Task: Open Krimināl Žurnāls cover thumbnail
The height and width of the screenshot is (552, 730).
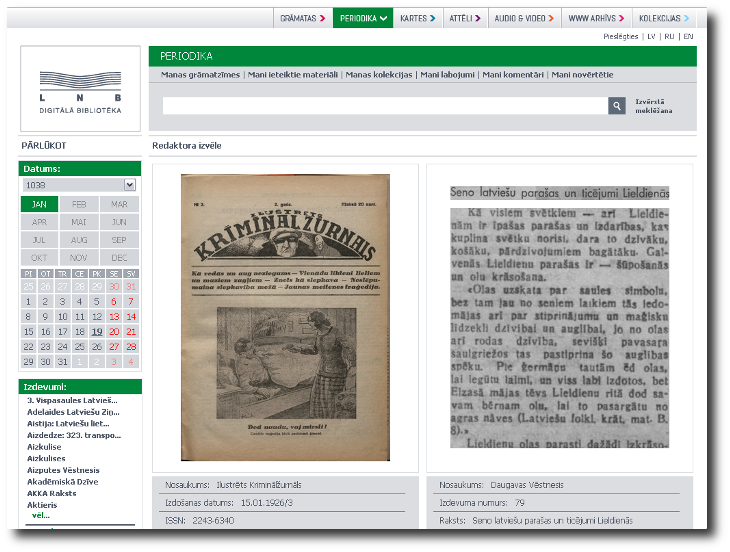Action: coord(285,317)
